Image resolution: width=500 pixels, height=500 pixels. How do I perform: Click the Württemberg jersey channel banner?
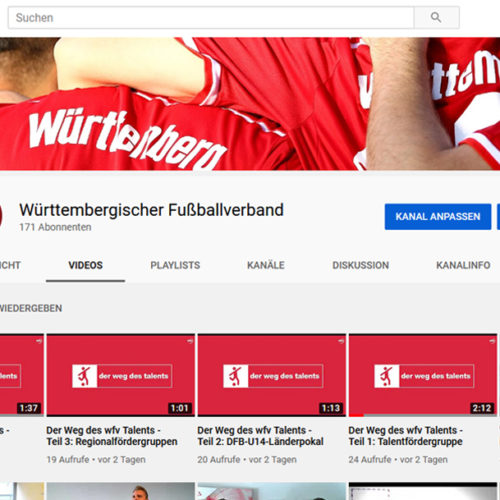pos(250,104)
